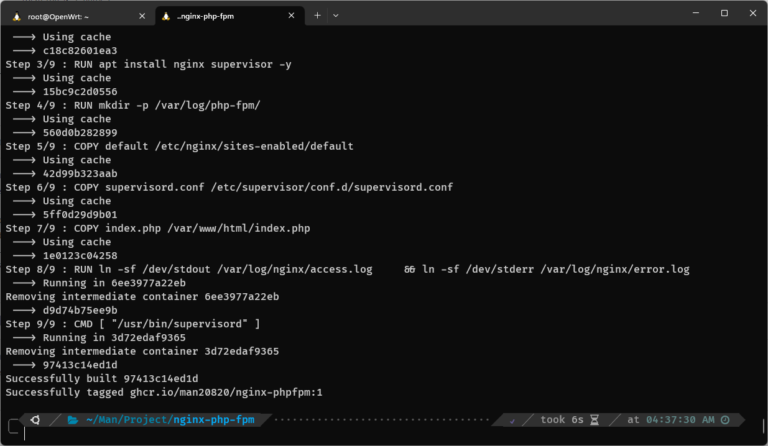
Task: Close the terminal window
Action: point(753,13)
